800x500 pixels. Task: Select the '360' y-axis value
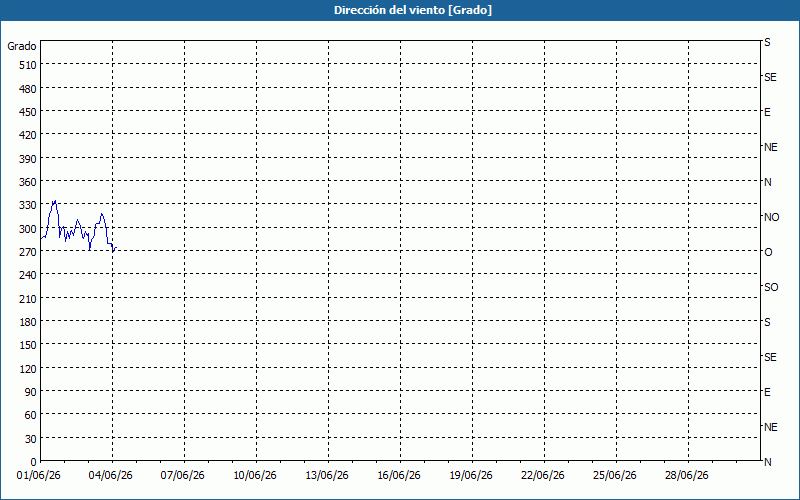(x=28, y=182)
